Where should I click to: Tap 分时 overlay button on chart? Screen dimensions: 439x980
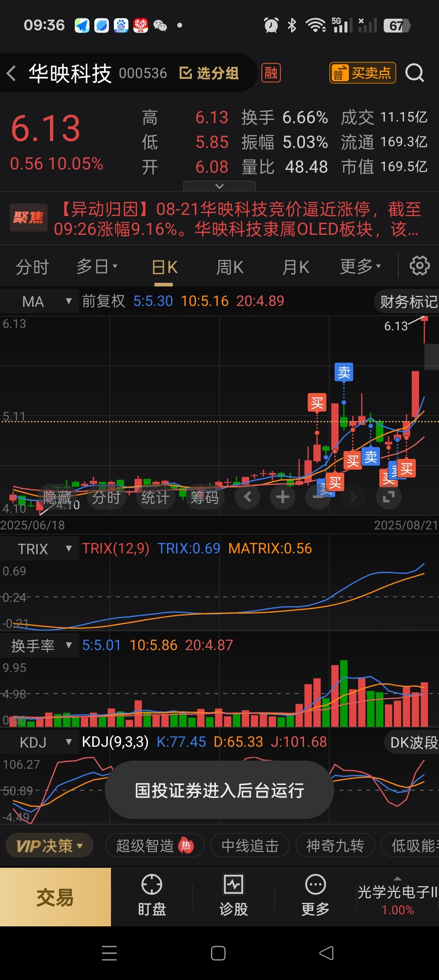pos(106,497)
